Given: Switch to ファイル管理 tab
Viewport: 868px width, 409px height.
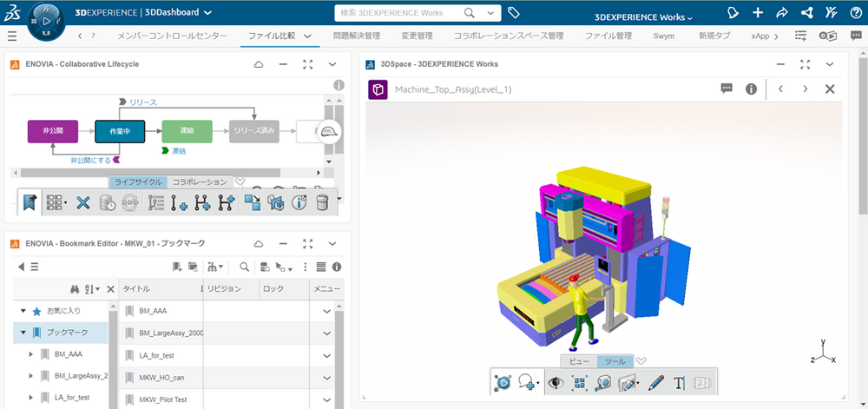Looking at the screenshot, I should click(x=608, y=36).
